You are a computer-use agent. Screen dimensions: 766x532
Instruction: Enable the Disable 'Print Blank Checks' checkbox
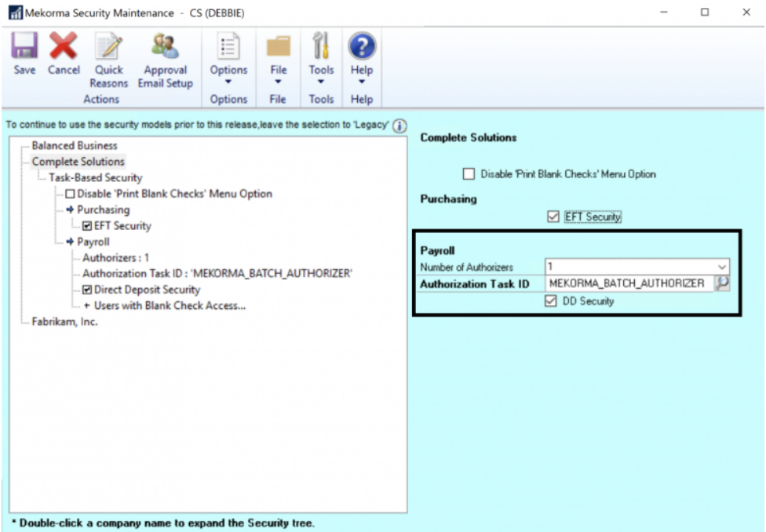pos(471,174)
